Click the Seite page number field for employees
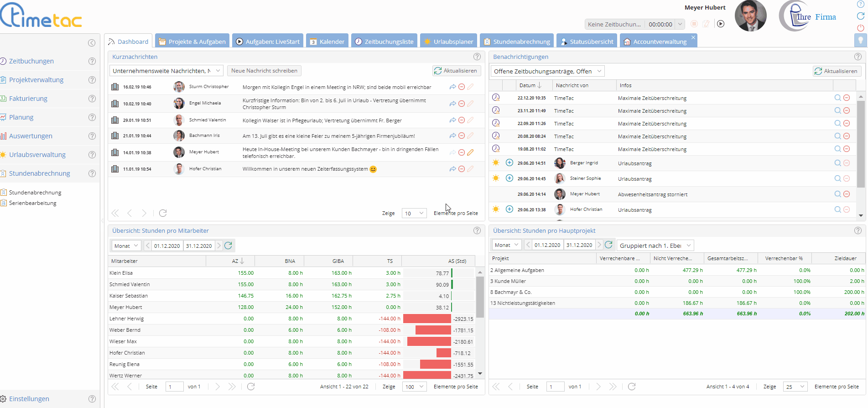 click(174, 387)
